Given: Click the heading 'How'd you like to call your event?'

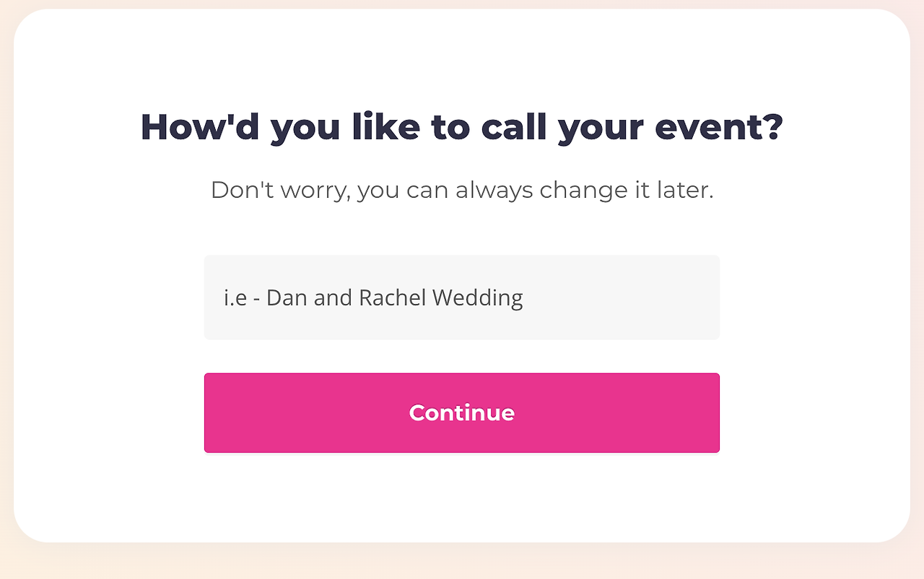Looking at the screenshot, I should coord(462,127).
